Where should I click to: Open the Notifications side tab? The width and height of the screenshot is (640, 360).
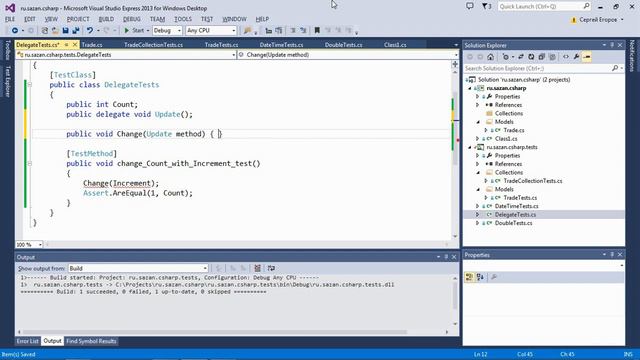coord(632,56)
